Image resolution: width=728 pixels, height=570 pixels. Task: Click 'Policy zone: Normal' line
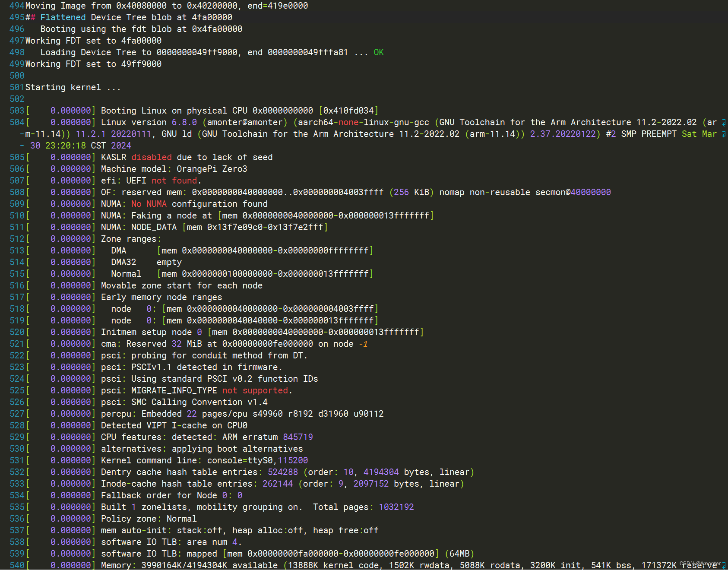click(149, 519)
